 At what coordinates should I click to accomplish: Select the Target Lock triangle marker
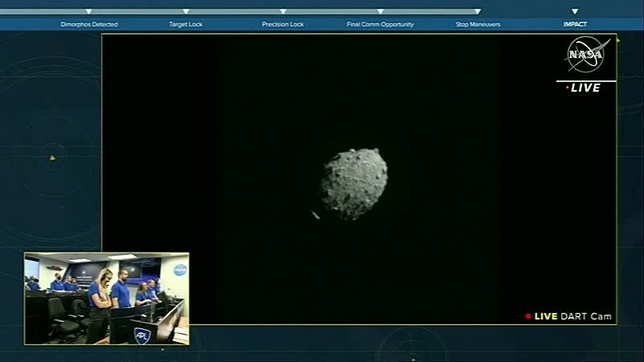[x=186, y=12]
